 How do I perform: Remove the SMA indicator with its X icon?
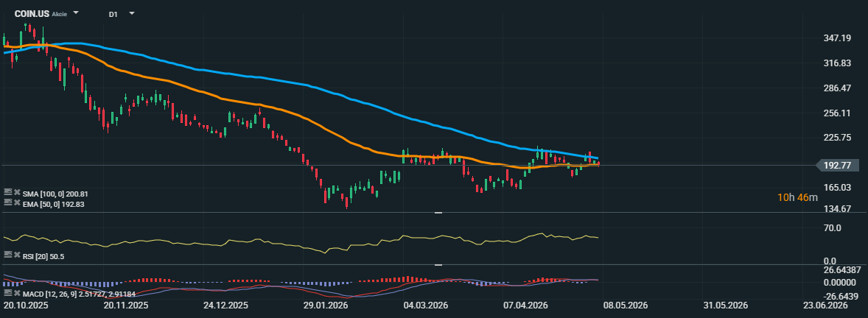coord(17,193)
